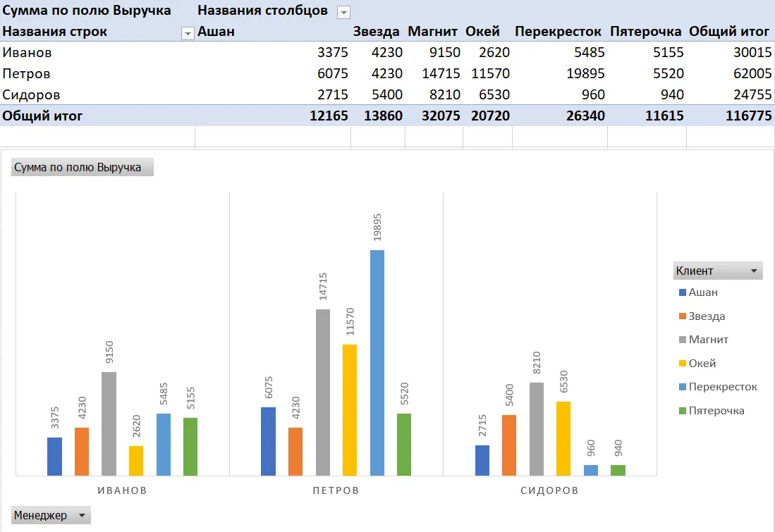Viewport: 775px width, 532px height.
Task: Select the Магнит total cell 32075
Action: 441,116
